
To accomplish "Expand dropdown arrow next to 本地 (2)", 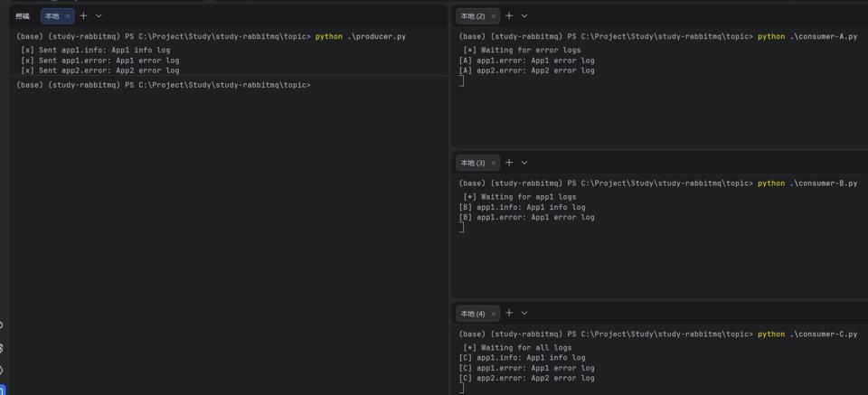I will (524, 15).
